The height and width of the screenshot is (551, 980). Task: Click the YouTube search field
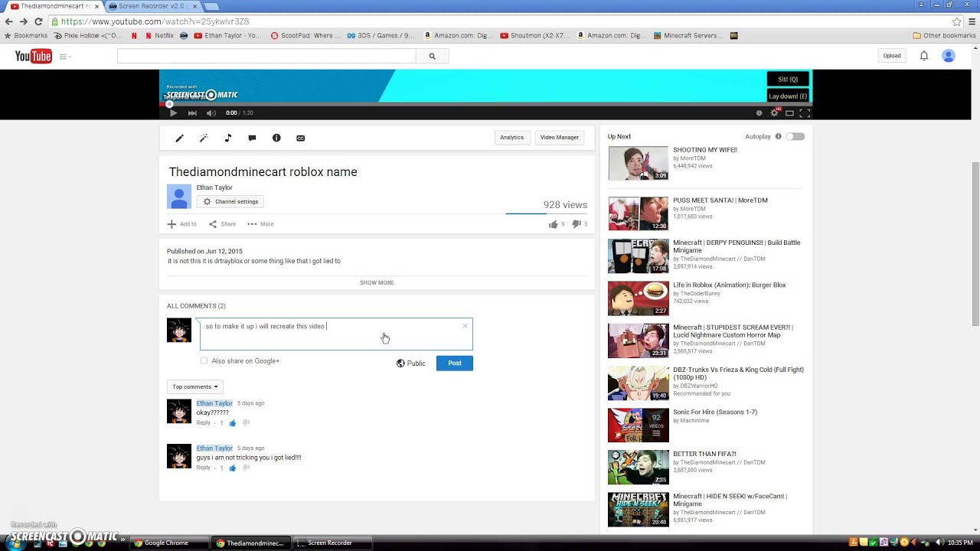tap(266, 56)
